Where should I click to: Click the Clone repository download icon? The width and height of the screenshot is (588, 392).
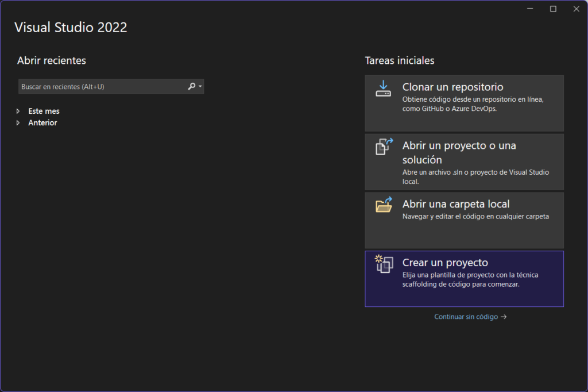click(x=383, y=89)
